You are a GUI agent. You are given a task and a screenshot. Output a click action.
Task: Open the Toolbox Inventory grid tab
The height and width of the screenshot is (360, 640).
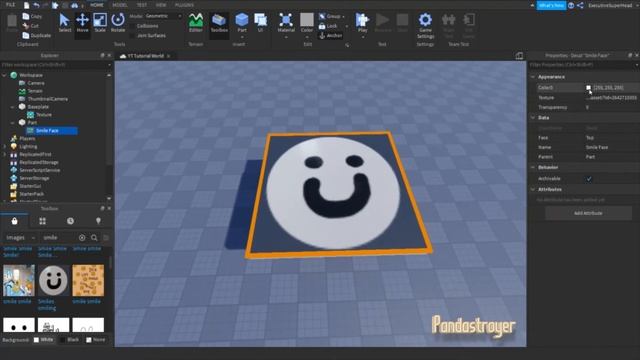(x=42, y=221)
